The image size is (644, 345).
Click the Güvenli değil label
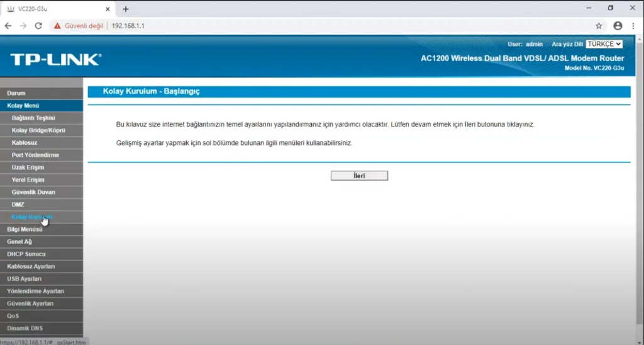click(x=84, y=26)
